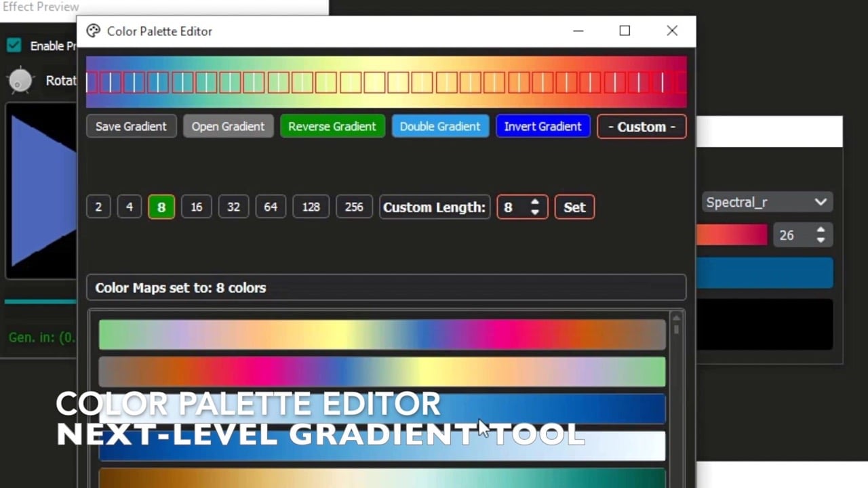The height and width of the screenshot is (488, 868).
Task: Open a saved gradient file
Action: 228,127
